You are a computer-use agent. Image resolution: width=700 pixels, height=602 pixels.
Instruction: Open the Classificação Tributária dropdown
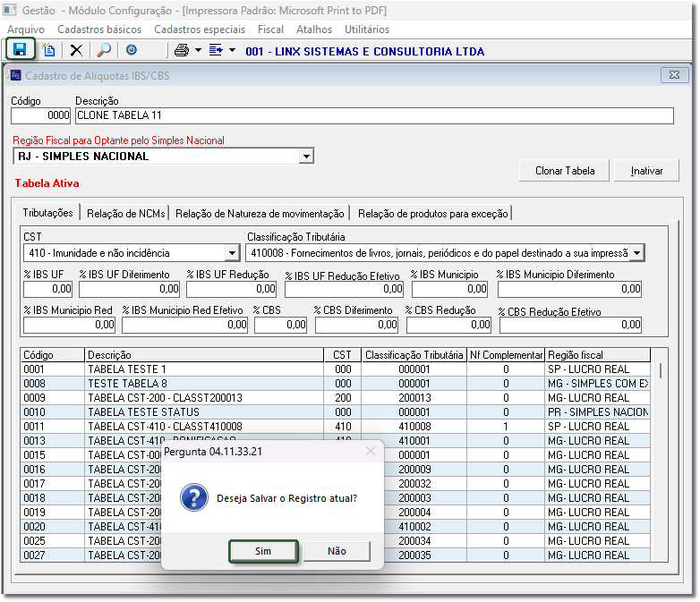(636, 253)
